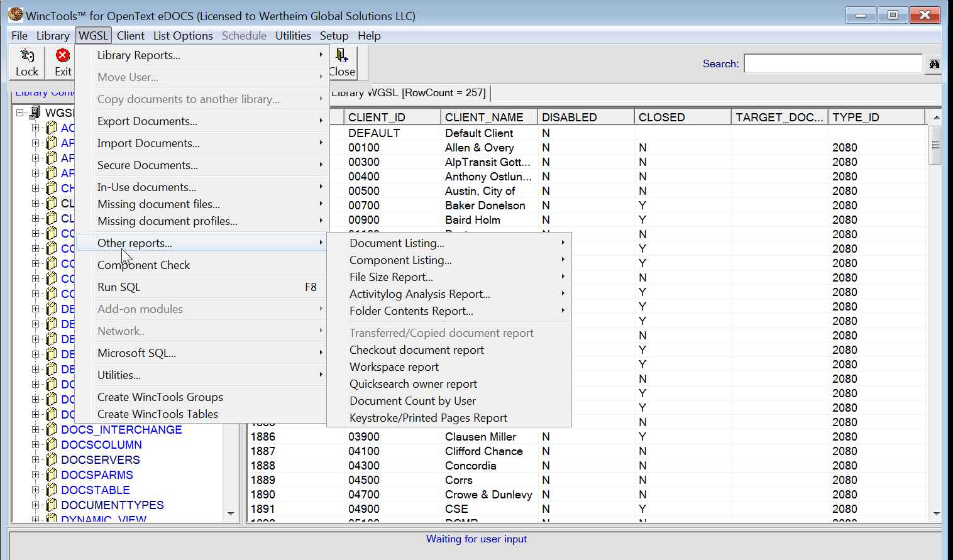Expand the DOCS_INTERCHANGE tree node
The image size is (953, 560).
click(x=35, y=430)
